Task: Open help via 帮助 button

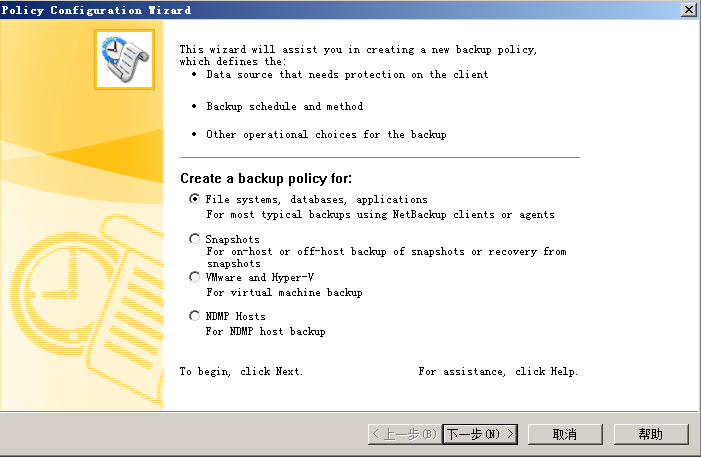Action: pos(650,434)
